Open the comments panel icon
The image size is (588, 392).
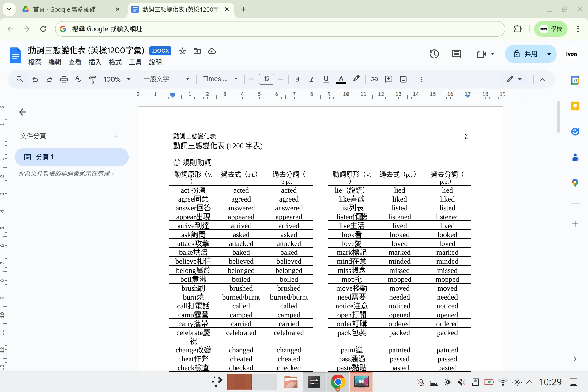pyautogui.click(x=457, y=54)
